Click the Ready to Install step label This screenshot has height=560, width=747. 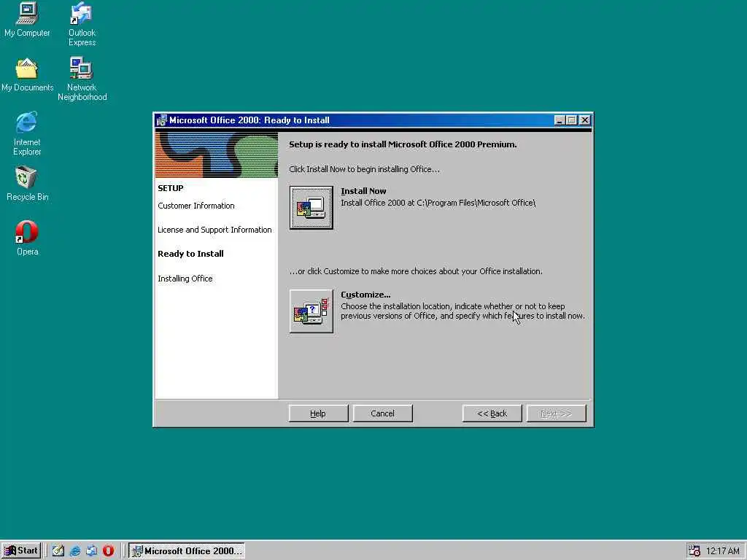click(x=190, y=253)
